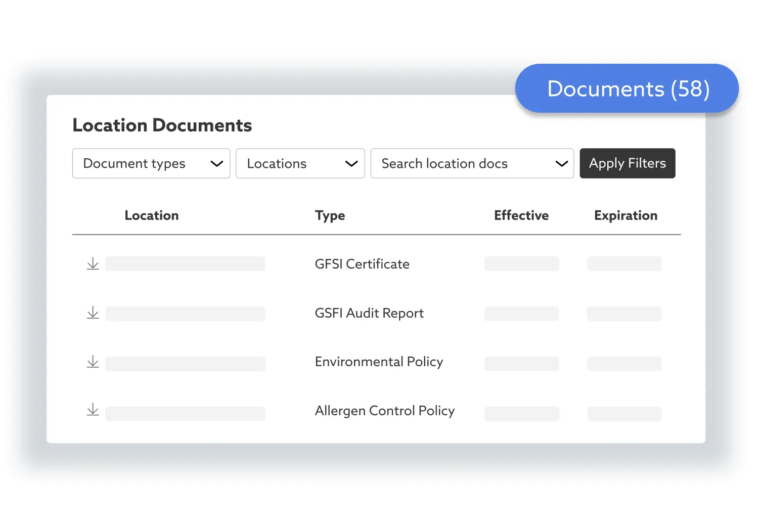Open the Environmental Policy entry
Screen dimensions: 760x532
(x=379, y=362)
